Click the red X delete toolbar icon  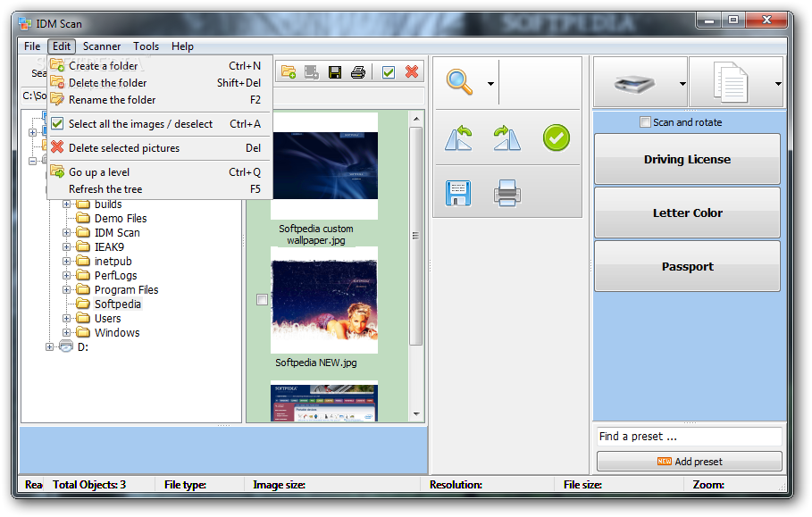pos(412,71)
